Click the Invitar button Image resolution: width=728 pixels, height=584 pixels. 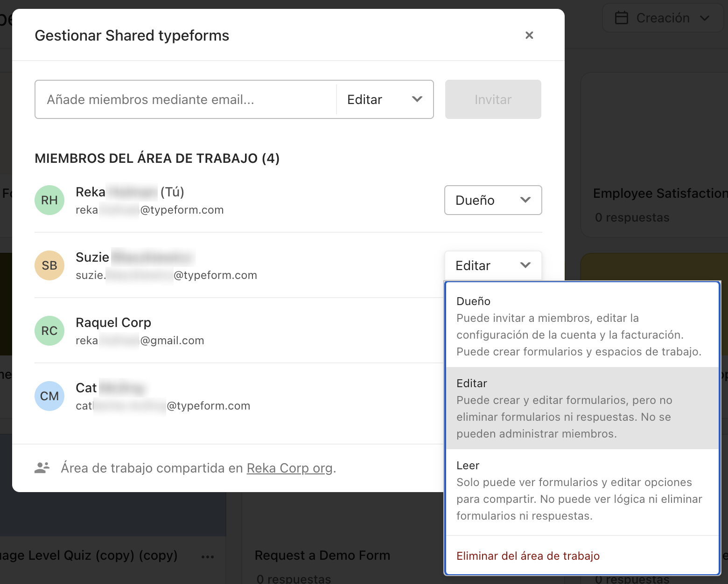point(493,99)
